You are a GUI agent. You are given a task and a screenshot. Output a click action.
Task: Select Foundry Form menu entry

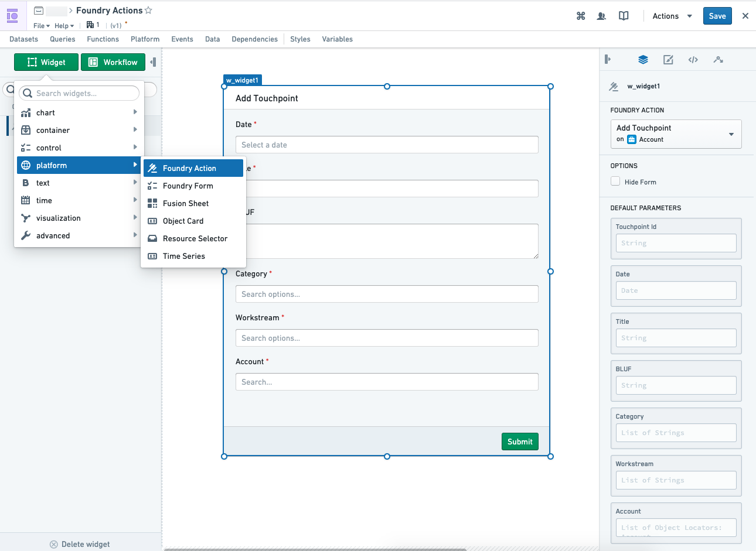(x=193, y=186)
